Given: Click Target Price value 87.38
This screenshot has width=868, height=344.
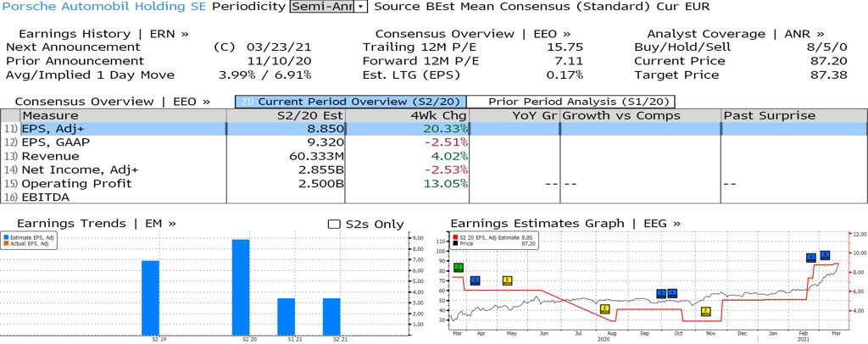Looking at the screenshot, I should pos(828,75).
